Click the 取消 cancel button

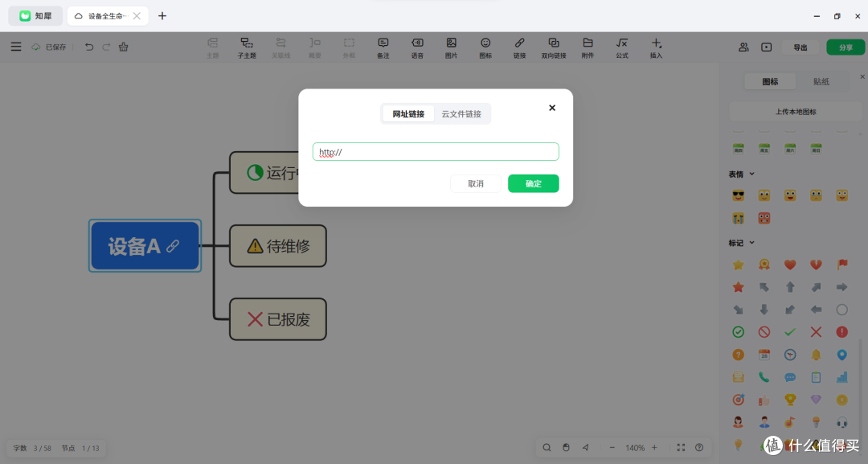click(x=476, y=184)
